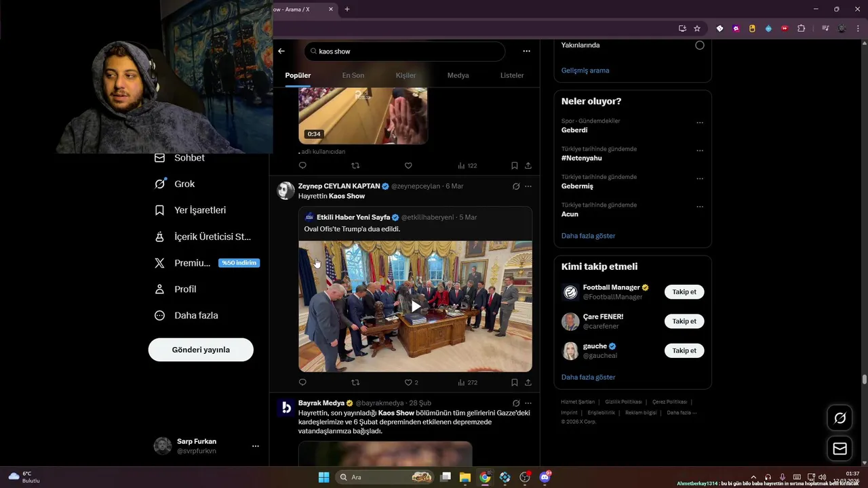
Task: Close the Arama / X browser tab
Action: 331,9
